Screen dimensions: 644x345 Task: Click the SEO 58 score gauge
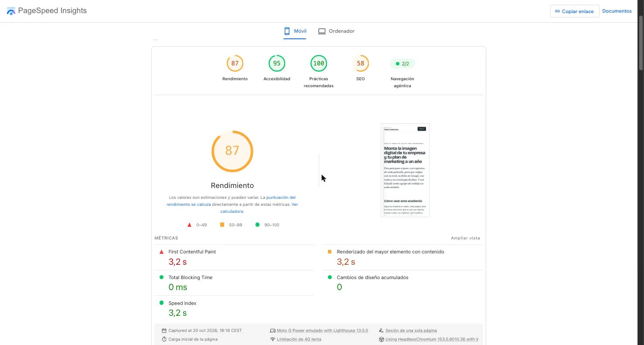[x=361, y=63]
